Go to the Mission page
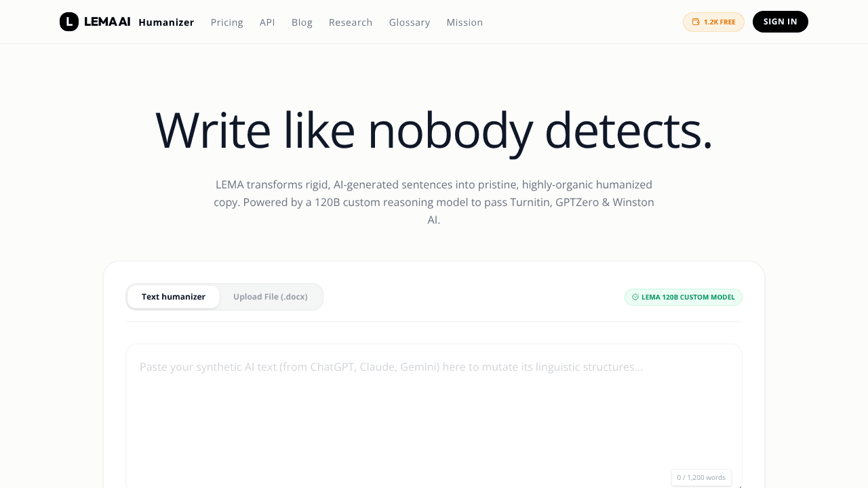Screen dimensions: 868x488 [x=465, y=22]
